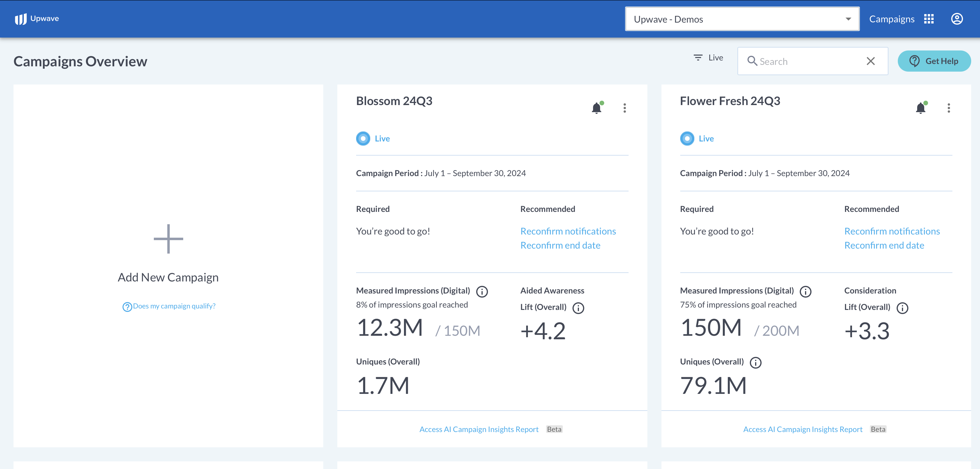Viewport: 980px width, 469px height.
Task: Click info icon for Blossom Measured Impressions
Action: tap(482, 292)
